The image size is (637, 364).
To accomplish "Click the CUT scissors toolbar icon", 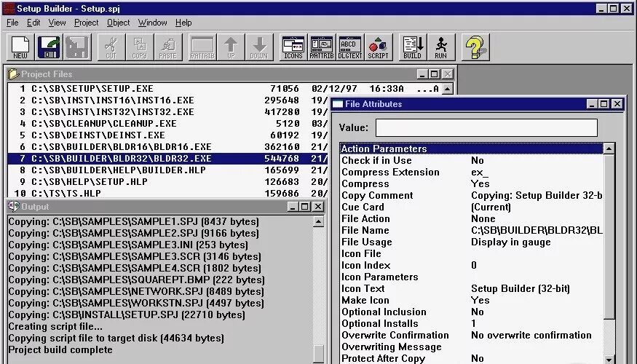I will [111, 47].
